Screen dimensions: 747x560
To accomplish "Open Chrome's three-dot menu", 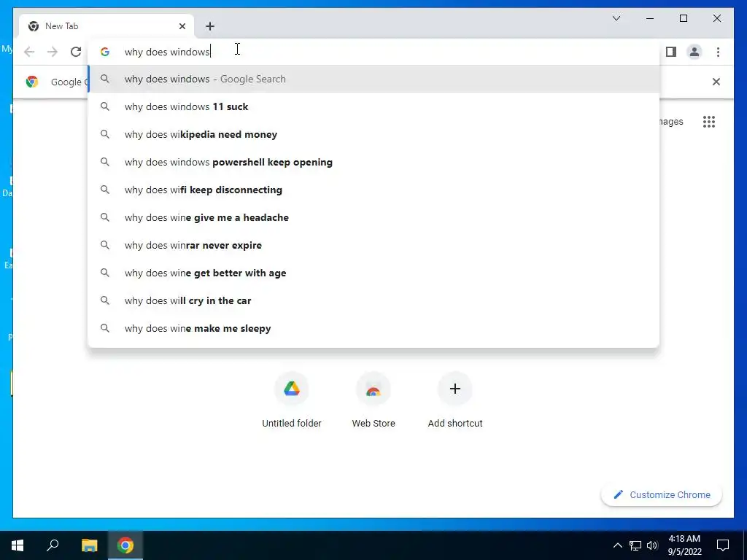I will point(718,52).
